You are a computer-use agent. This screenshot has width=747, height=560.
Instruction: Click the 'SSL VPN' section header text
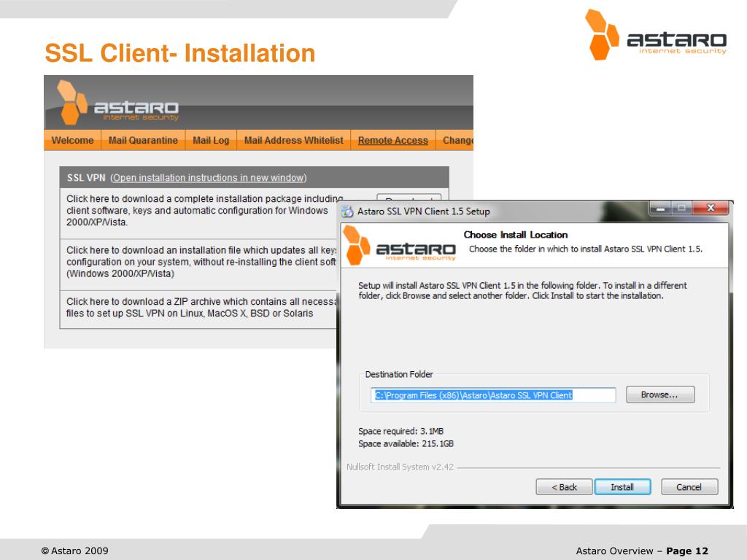point(86,178)
